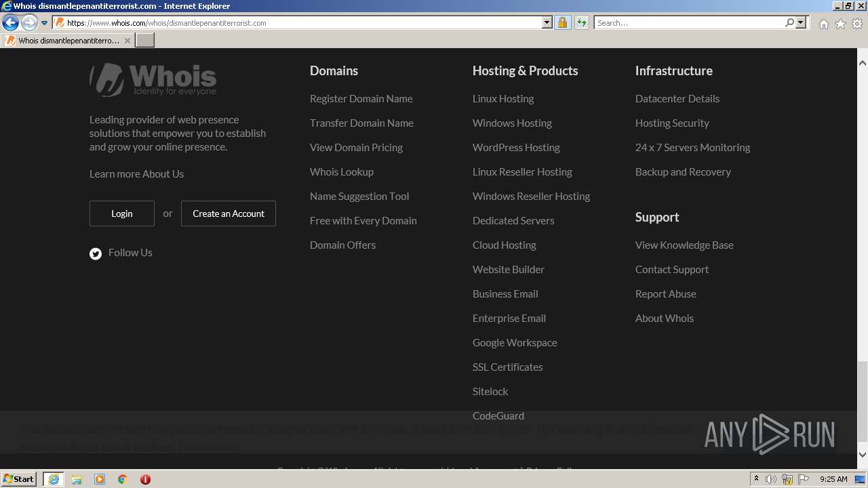
Task: Open About Whois link
Action: pos(665,318)
